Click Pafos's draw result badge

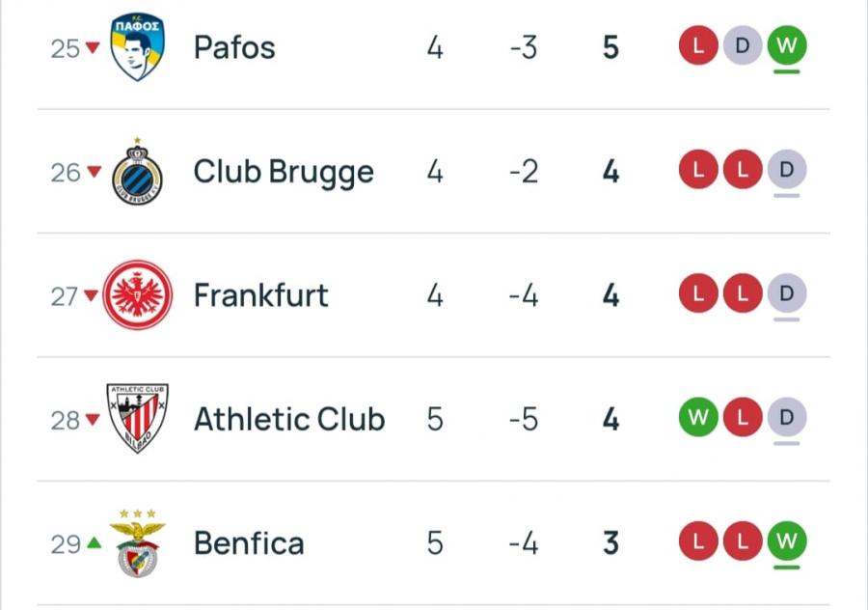pyautogui.click(x=743, y=46)
